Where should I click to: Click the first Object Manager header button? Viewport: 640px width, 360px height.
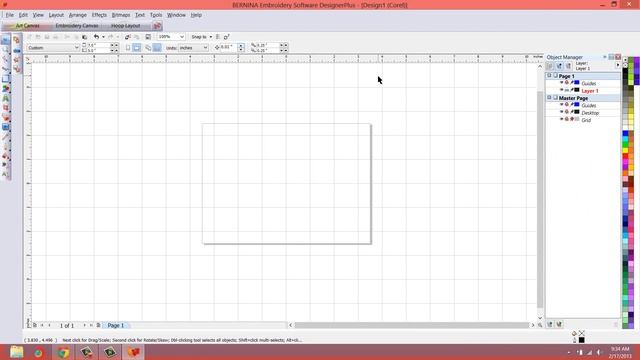click(x=550, y=66)
